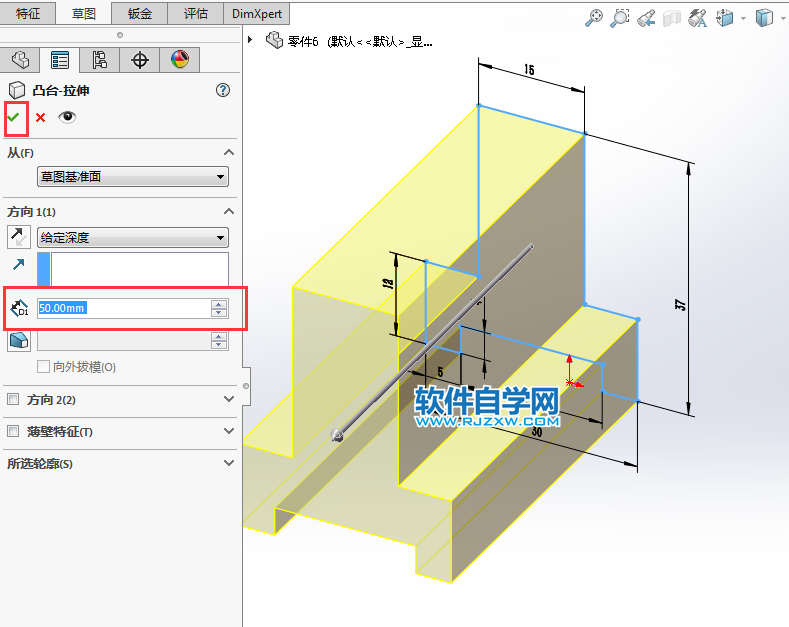The image size is (789, 627).
Task: Click the Section View icon
Action: pyautogui.click(x=671, y=19)
